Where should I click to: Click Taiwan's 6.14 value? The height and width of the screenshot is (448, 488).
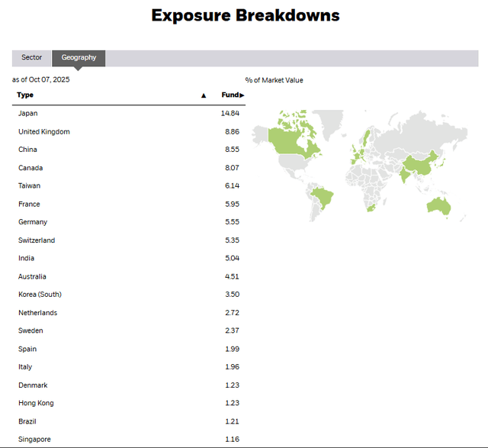click(x=232, y=185)
